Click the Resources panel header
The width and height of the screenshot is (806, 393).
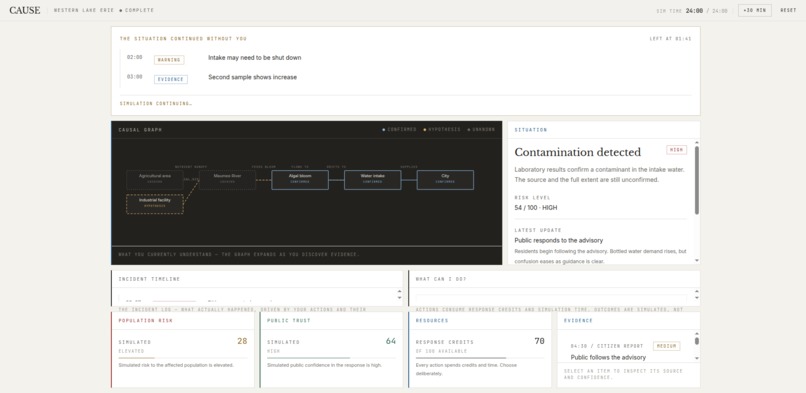pos(480,321)
